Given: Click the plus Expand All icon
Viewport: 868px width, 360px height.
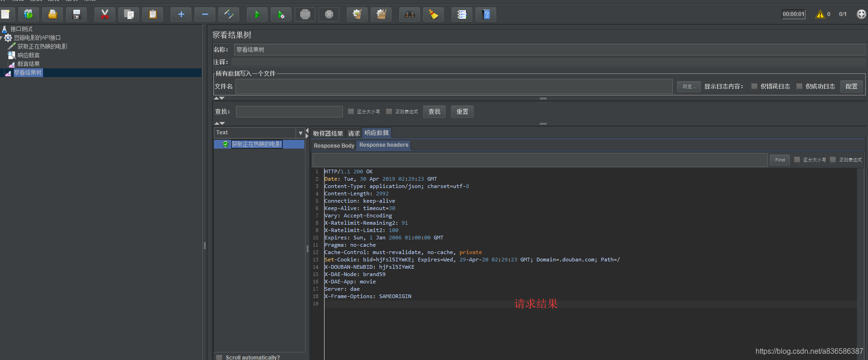Looking at the screenshot, I should pyautogui.click(x=181, y=14).
